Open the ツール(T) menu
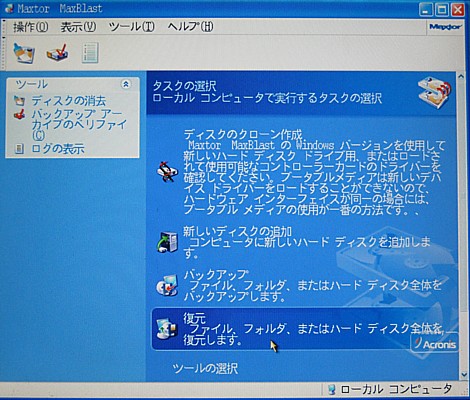Image resolution: width=470 pixels, height=400 pixels. tap(132, 27)
